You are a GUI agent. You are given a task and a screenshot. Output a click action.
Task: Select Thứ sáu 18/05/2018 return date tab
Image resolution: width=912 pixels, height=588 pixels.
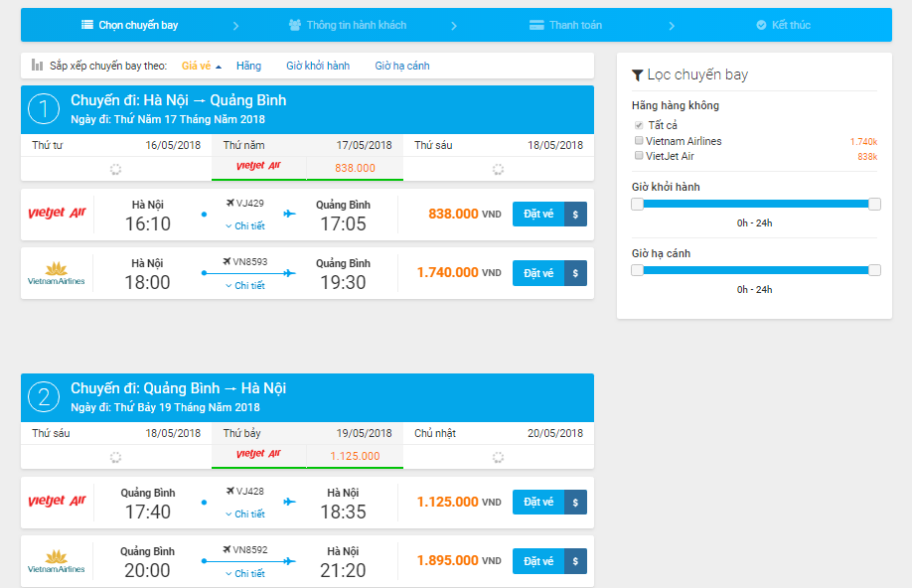(x=116, y=445)
